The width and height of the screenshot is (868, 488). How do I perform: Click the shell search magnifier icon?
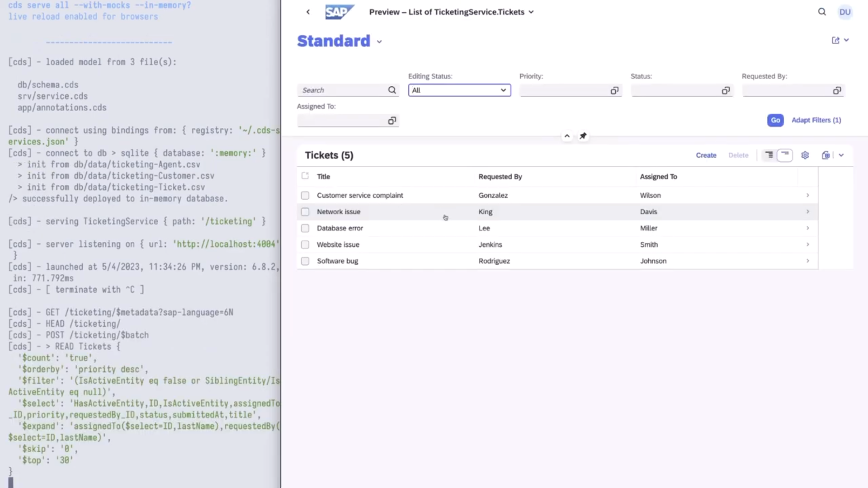822,12
